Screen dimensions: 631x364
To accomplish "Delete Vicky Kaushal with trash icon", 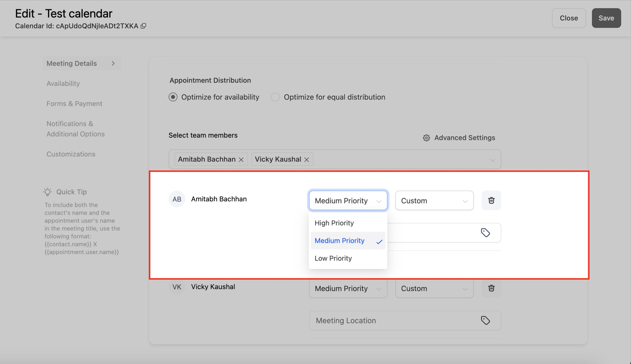I will click(x=491, y=288).
